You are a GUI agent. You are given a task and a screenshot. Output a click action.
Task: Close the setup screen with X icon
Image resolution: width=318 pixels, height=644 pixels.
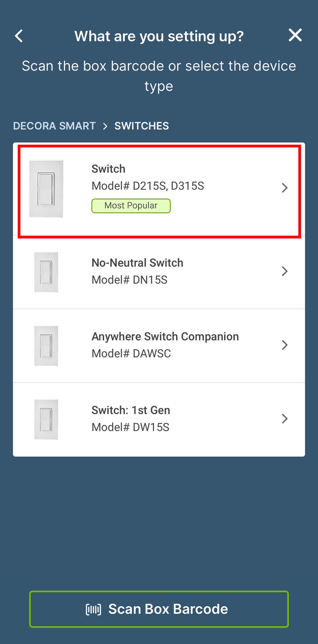295,35
